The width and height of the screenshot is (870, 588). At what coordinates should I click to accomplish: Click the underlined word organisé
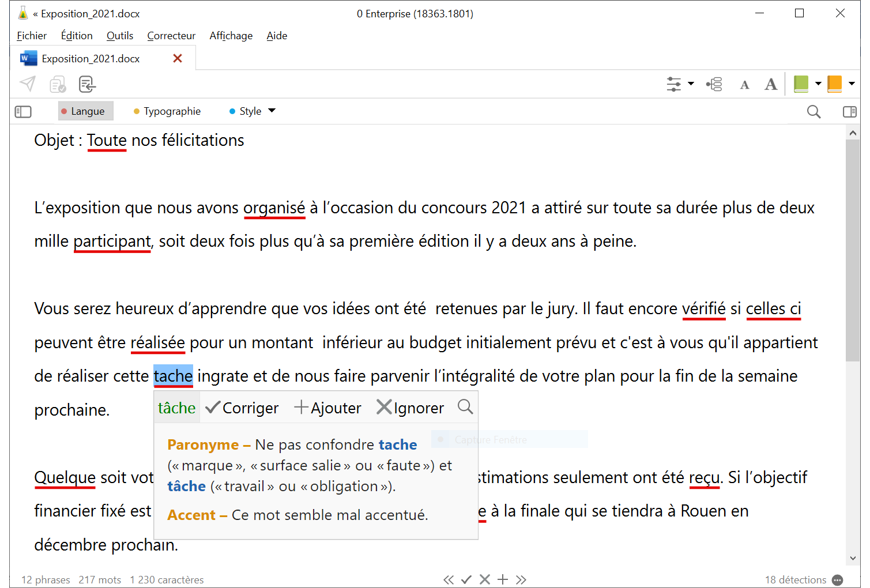point(274,208)
